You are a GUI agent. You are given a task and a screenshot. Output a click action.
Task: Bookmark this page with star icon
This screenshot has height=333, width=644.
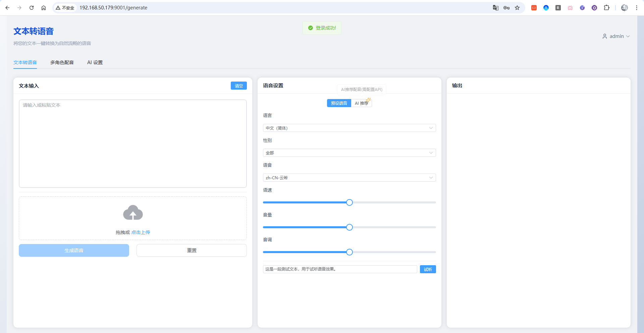click(517, 8)
